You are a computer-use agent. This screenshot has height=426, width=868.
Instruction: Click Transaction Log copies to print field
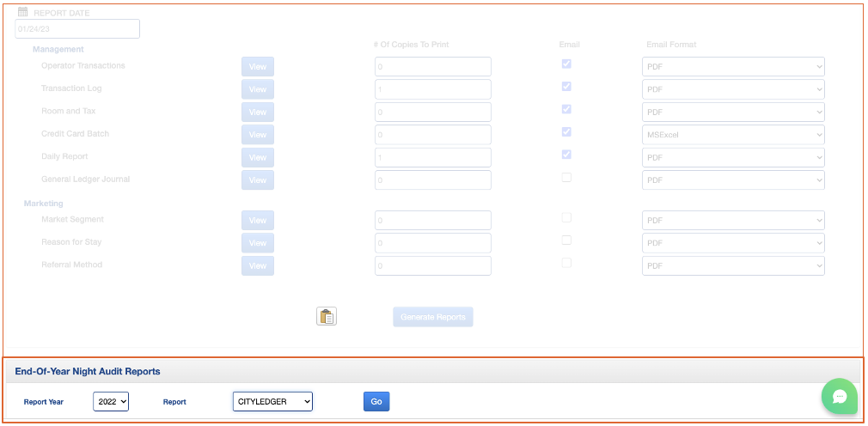[x=433, y=89]
